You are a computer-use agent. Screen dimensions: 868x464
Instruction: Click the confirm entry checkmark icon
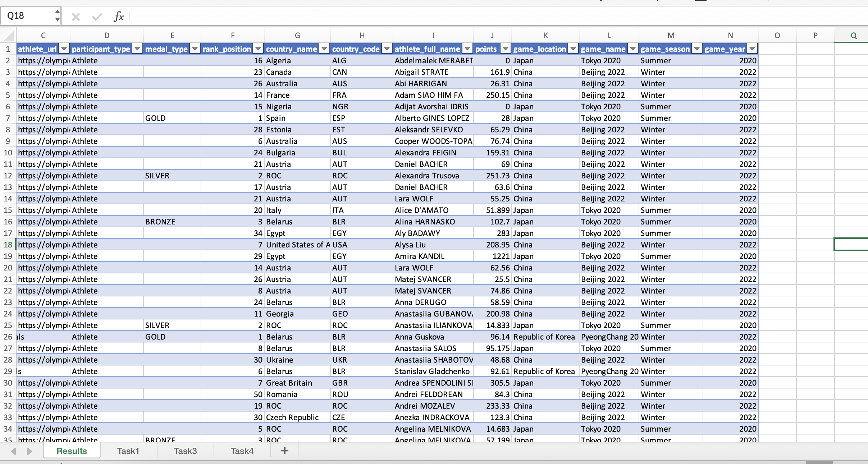coord(97,17)
